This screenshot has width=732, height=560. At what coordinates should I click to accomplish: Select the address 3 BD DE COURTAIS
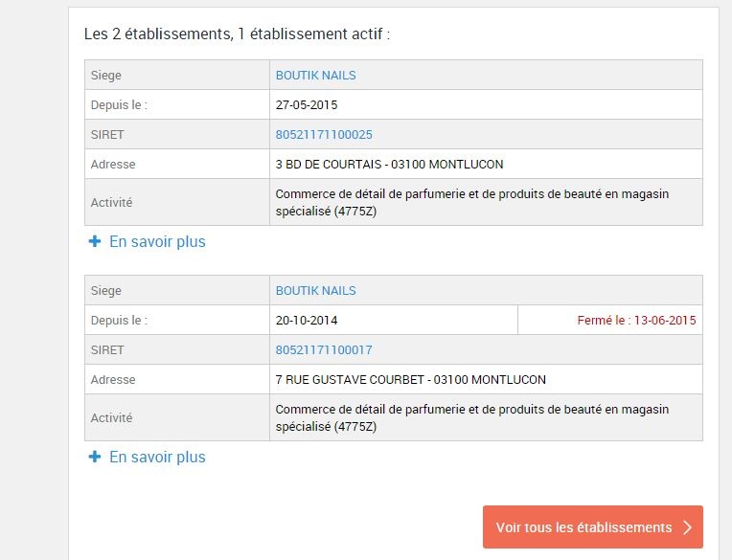389,165
